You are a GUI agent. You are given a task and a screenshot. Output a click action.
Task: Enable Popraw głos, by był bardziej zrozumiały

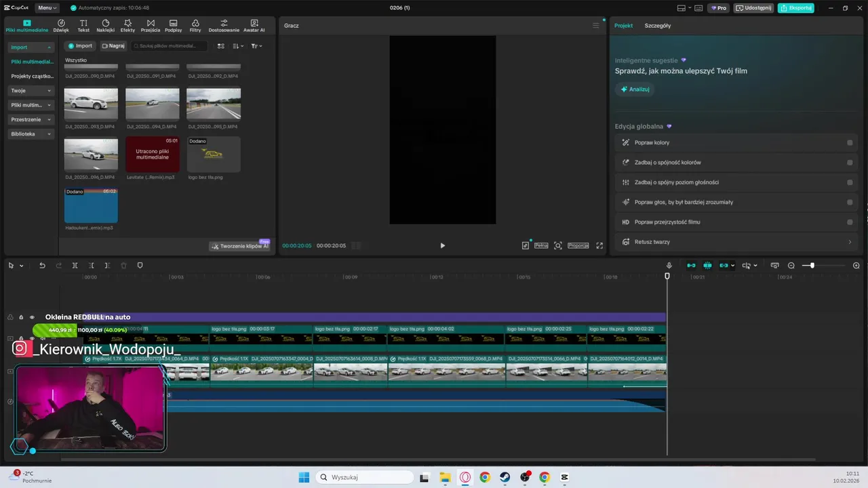click(x=850, y=202)
